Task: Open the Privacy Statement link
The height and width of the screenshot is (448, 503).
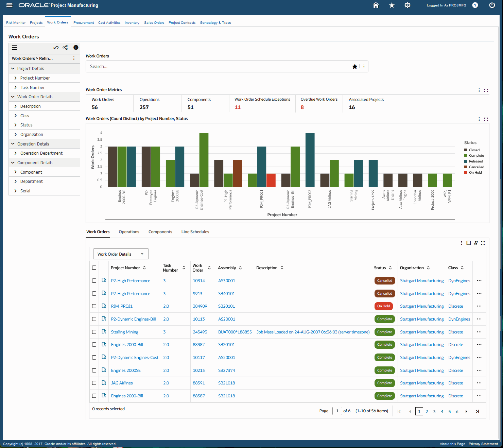Action: click(483, 444)
